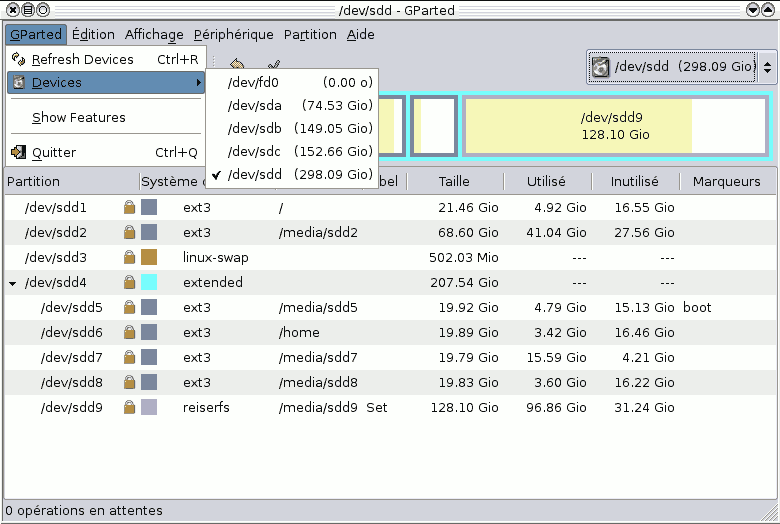Collapse the /dev/sdd4 extended partition tree
780x524 pixels.
(x=12, y=283)
